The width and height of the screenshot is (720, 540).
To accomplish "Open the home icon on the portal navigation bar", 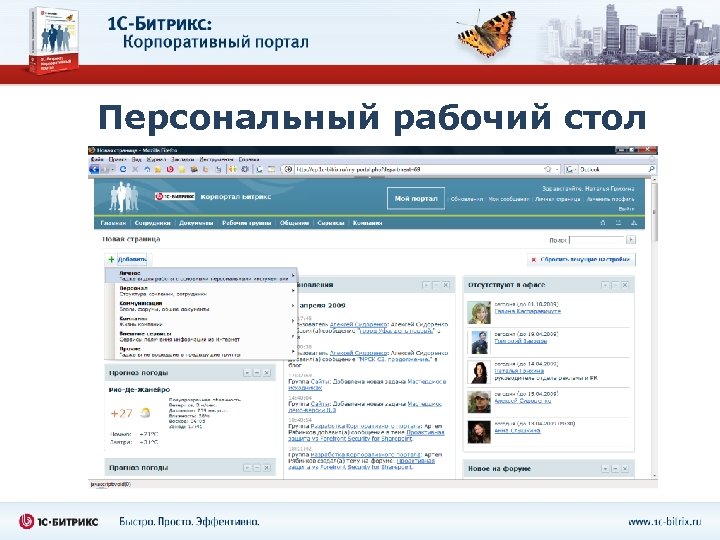I will click(x=603, y=223).
